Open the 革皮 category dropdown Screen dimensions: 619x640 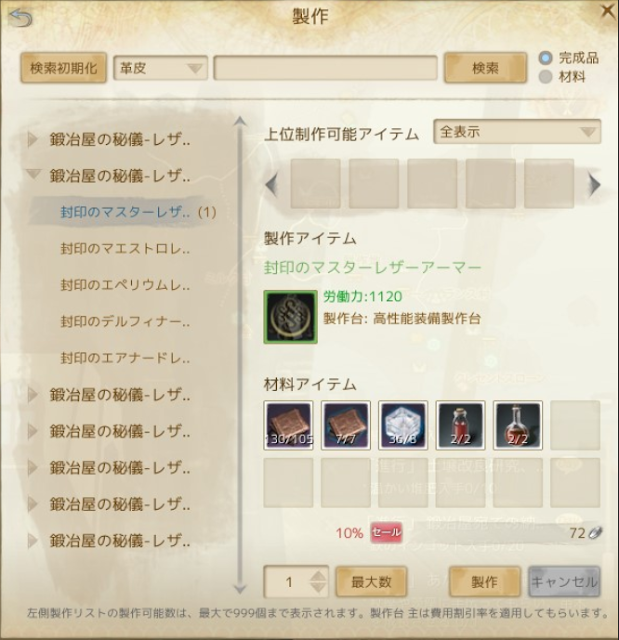pos(160,68)
